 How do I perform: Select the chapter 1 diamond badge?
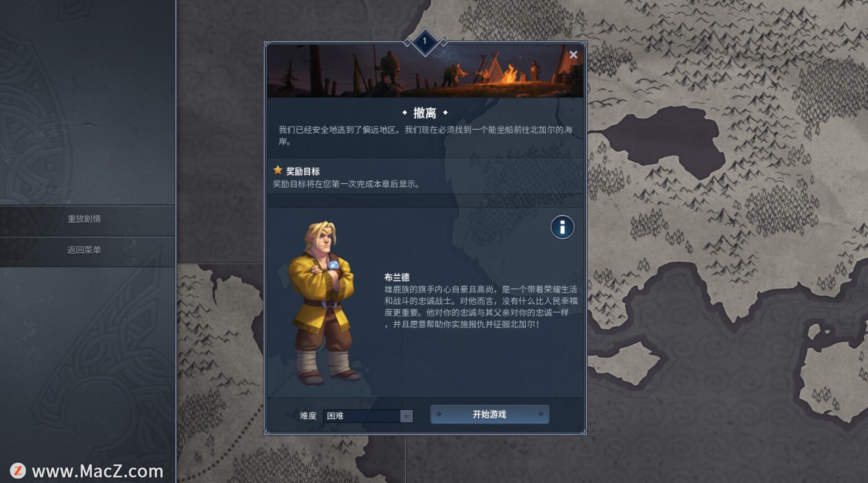click(x=425, y=41)
